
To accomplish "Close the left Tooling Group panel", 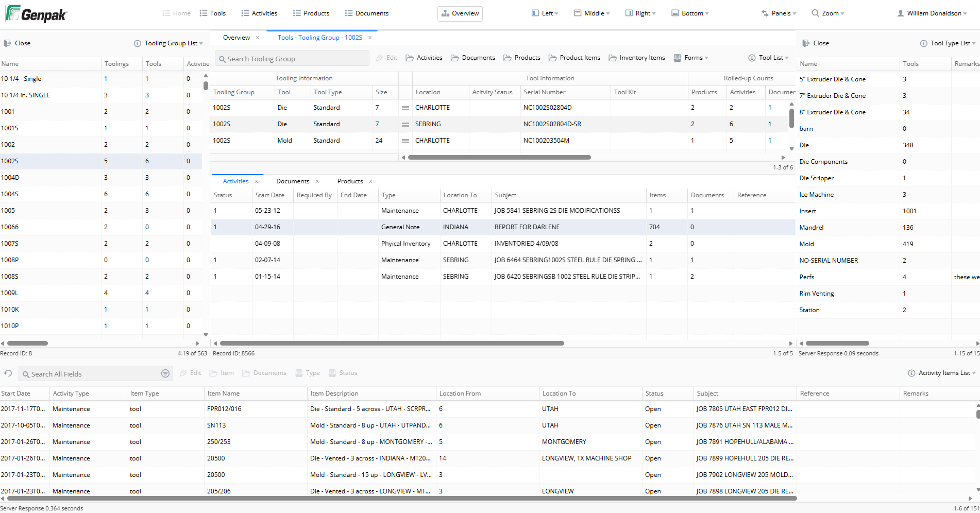I will [x=18, y=43].
